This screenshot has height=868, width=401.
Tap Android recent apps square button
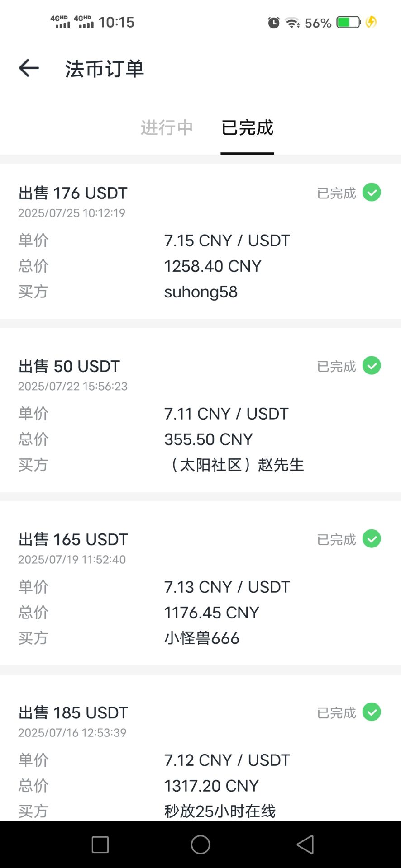click(x=100, y=844)
